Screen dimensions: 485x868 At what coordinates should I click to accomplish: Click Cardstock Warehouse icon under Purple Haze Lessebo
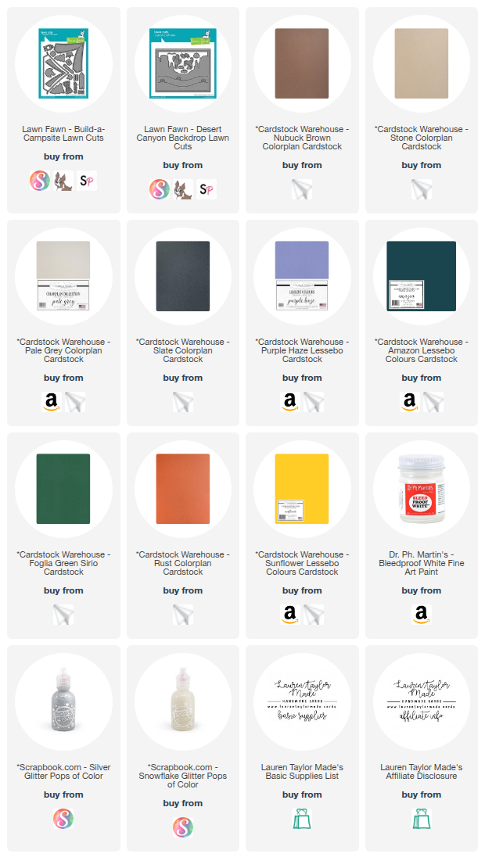click(x=314, y=402)
